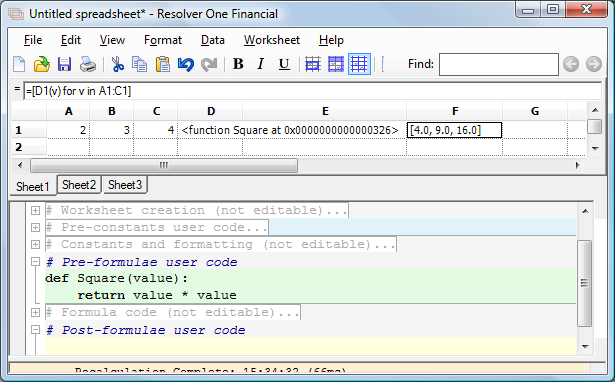Open the Help menu
Viewport: 615px width, 382px height.
(x=331, y=40)
